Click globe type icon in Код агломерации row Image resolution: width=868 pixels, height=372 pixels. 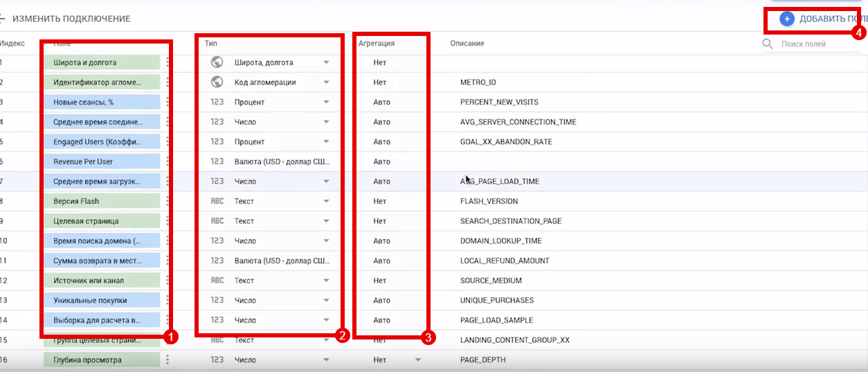(217, 82)
